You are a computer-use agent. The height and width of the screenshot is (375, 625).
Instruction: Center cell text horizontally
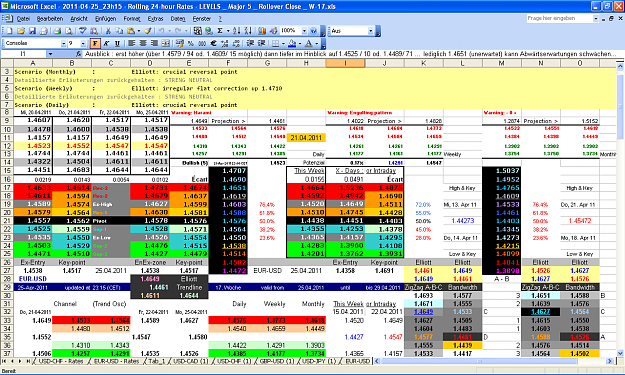pos(142,43)
